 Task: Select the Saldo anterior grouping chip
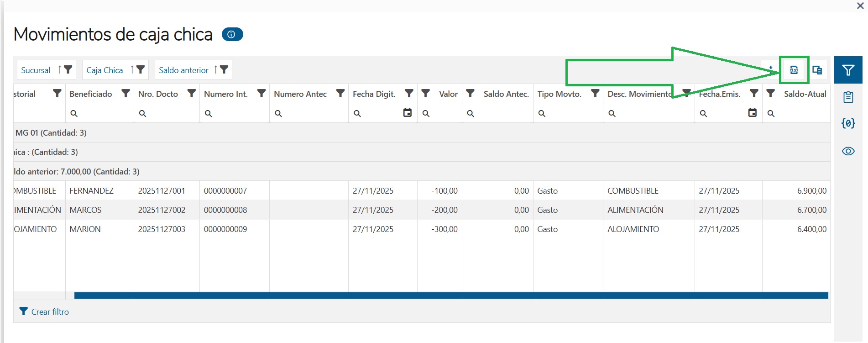coord(183,70)
